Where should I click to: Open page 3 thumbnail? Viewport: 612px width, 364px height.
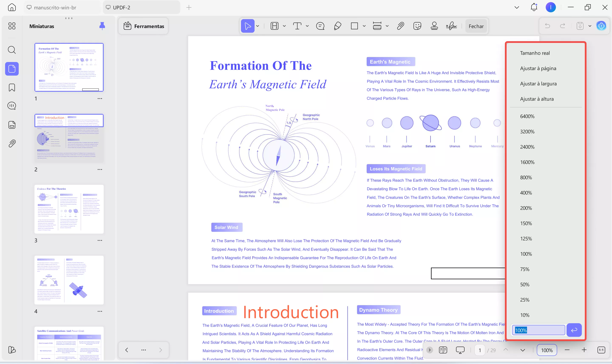69,209
